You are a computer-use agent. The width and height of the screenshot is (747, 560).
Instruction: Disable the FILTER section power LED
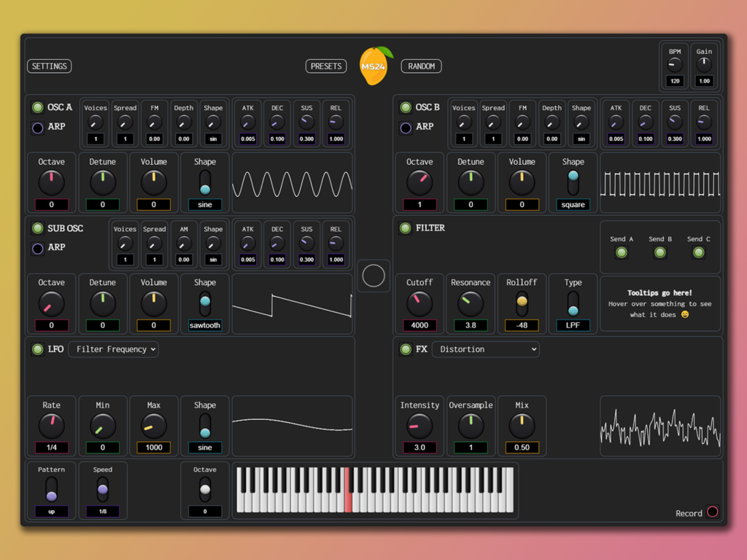click(406, 228)
